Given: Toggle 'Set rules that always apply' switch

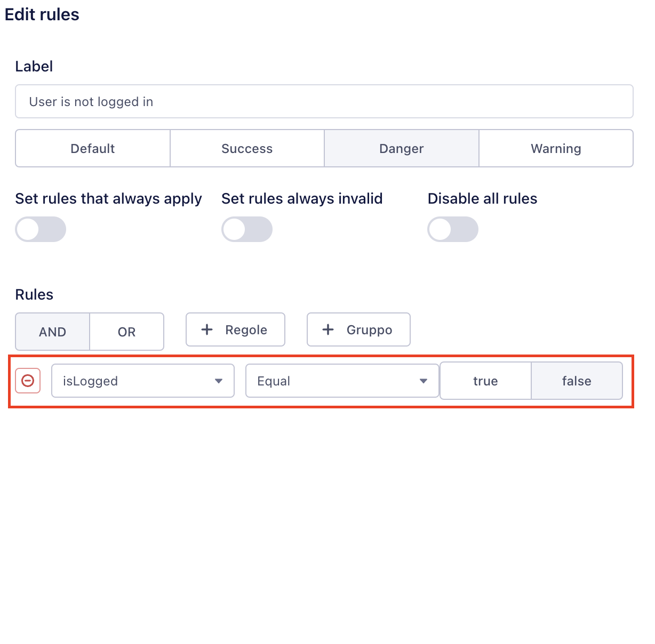Looking at the screenshot, I should pos(41,229).
